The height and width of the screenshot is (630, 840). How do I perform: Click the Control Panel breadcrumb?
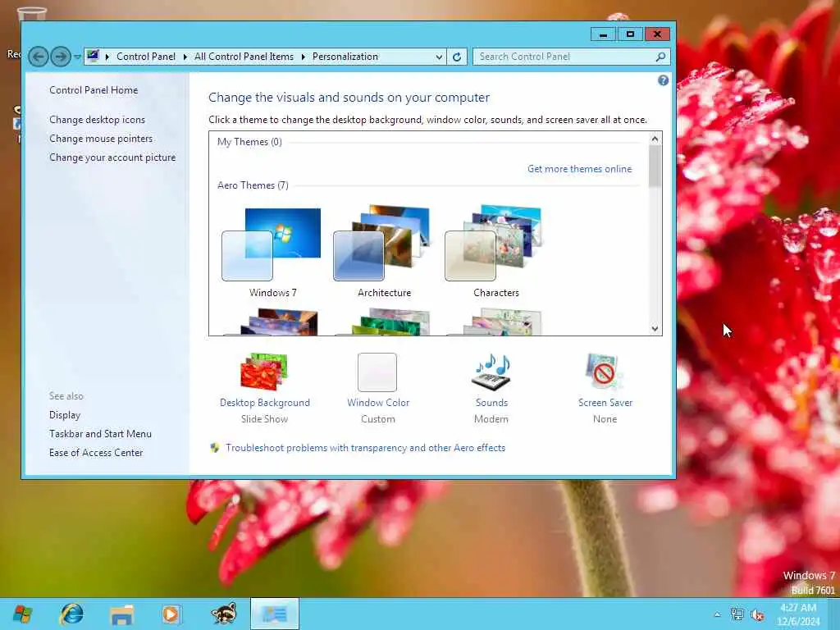tap(146, 57)
